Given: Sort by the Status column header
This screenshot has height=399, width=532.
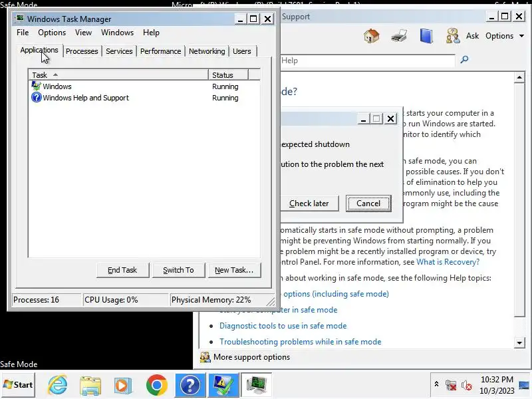Looking at the screenshot, I should click(228, 75).
